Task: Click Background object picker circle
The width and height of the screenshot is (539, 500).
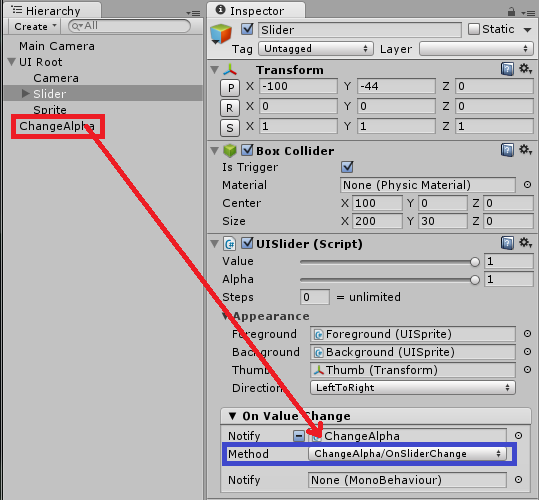Action: [x=527, y=352]
